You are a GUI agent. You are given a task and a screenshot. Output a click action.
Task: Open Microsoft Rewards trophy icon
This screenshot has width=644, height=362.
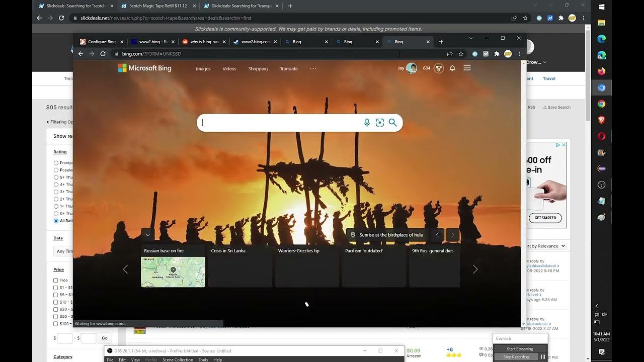439,68
